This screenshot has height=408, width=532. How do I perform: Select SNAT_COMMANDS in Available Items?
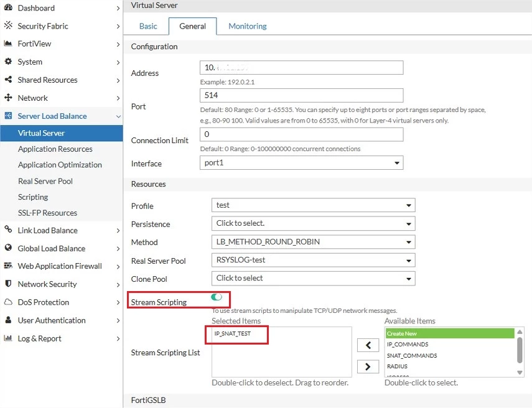[412, 355]
